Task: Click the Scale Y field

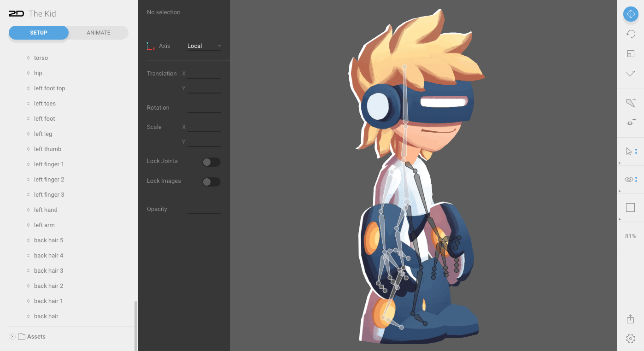Action: [204, 142]
